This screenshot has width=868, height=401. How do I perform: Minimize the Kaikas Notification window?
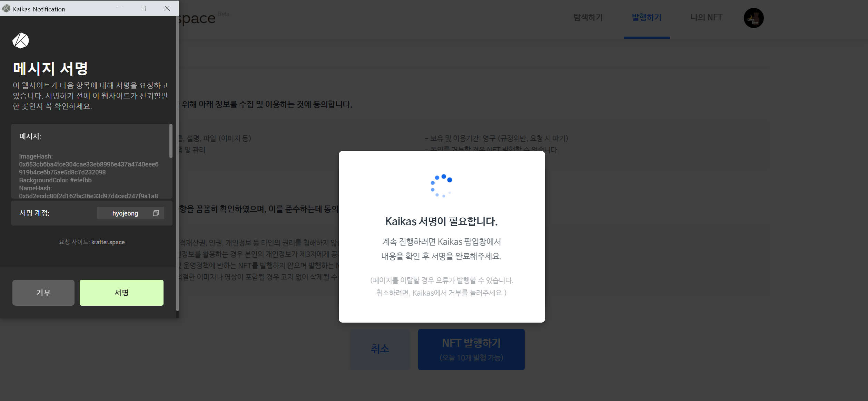point(120,8)
